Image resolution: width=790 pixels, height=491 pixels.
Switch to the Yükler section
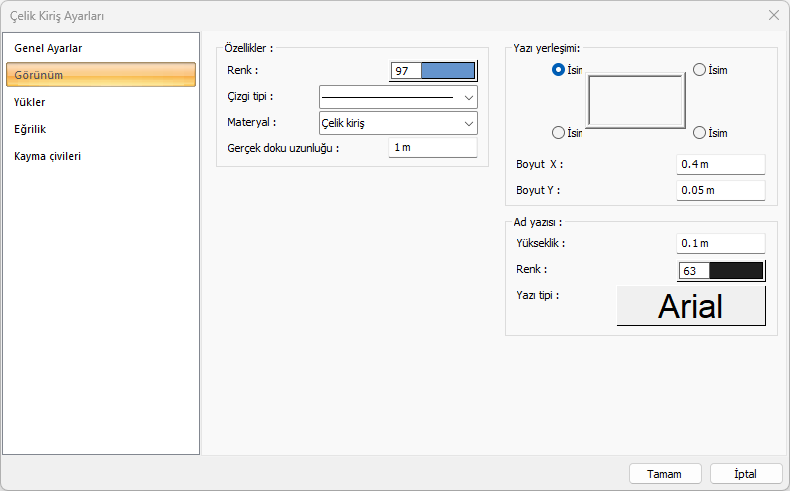point(30,102)
